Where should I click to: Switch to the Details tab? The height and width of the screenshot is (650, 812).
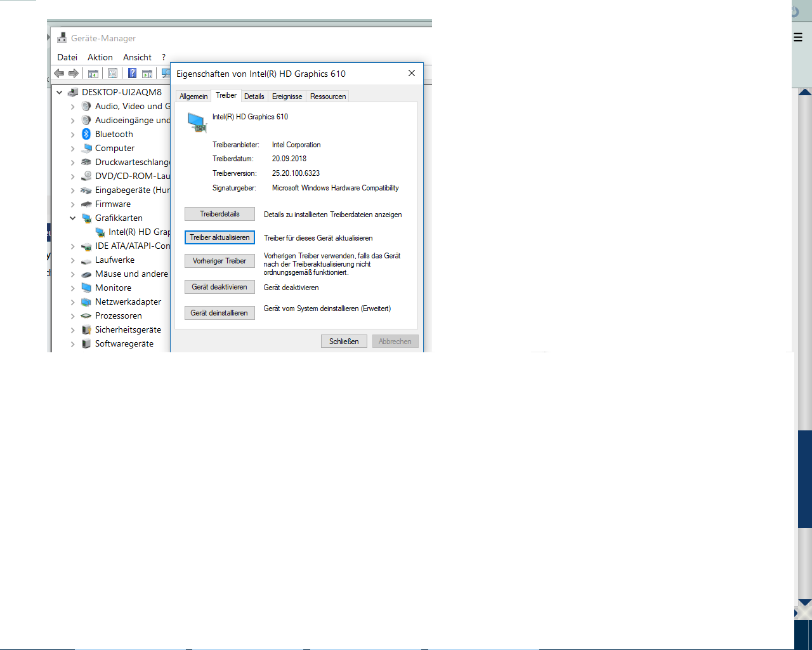click(x=254, y=96)
